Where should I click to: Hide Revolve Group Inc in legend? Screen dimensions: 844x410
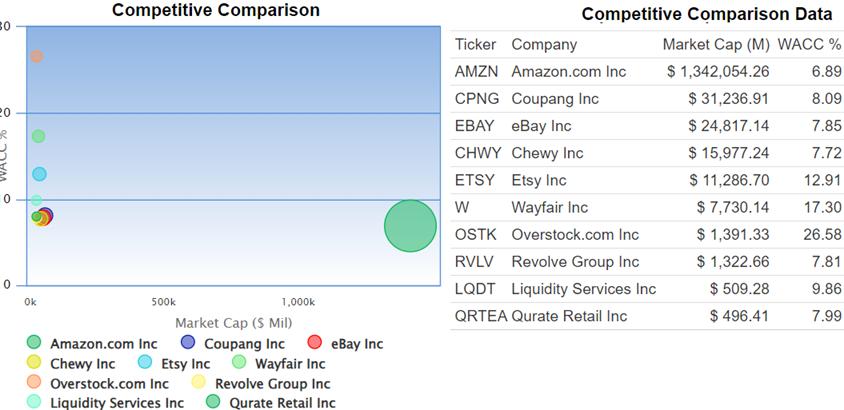point(198,383)
